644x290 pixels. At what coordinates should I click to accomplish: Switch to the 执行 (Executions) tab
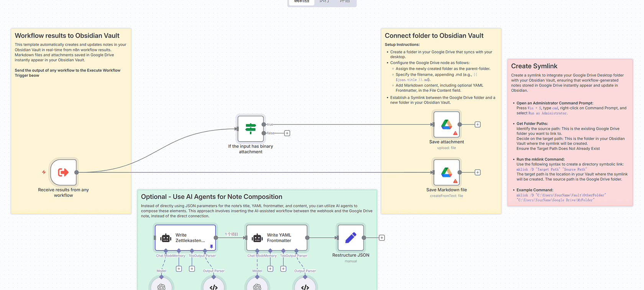(x=324, y=2)
